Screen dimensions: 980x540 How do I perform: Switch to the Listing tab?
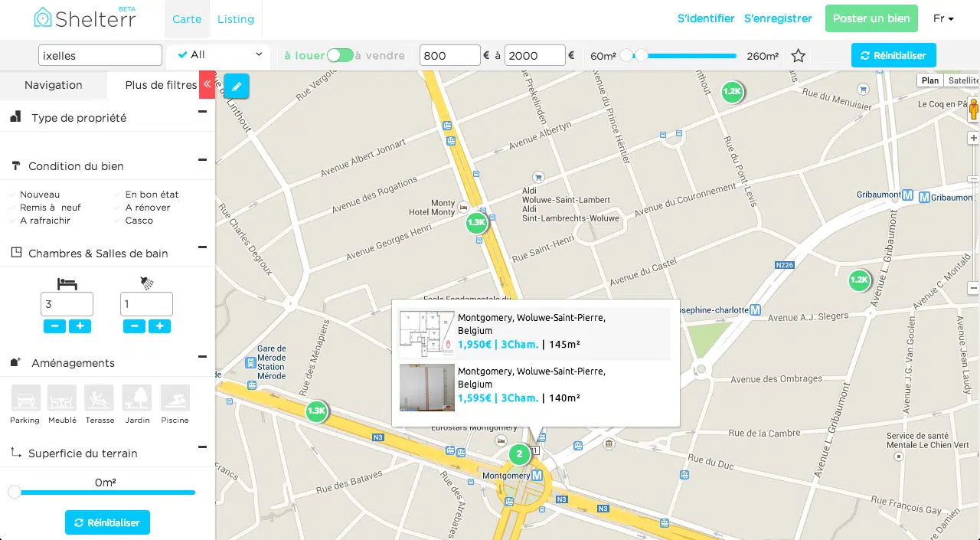coord(236,19)
